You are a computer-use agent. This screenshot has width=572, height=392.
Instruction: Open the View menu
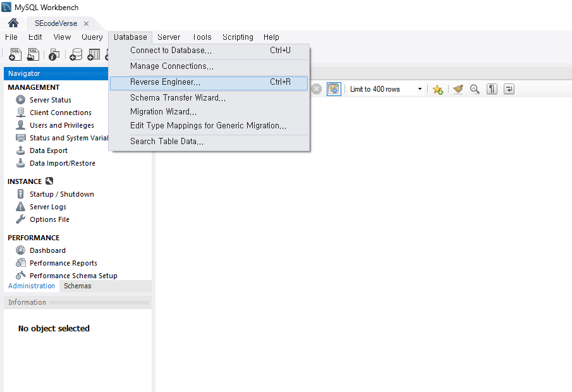[x=62, y=37]
